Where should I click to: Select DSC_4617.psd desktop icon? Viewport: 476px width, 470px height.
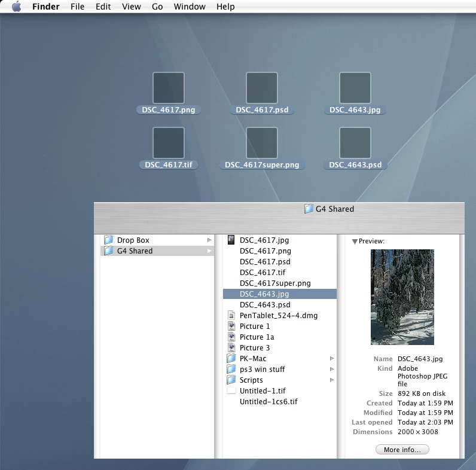262,88
